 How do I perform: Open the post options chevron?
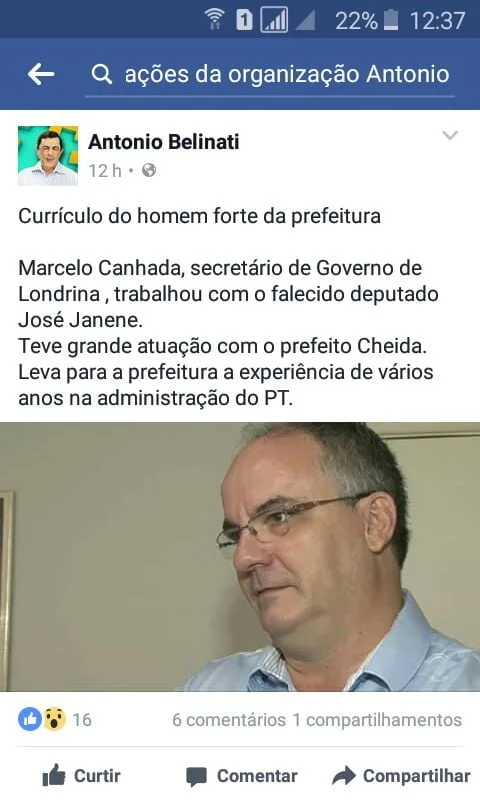click(x=450, y=135)
